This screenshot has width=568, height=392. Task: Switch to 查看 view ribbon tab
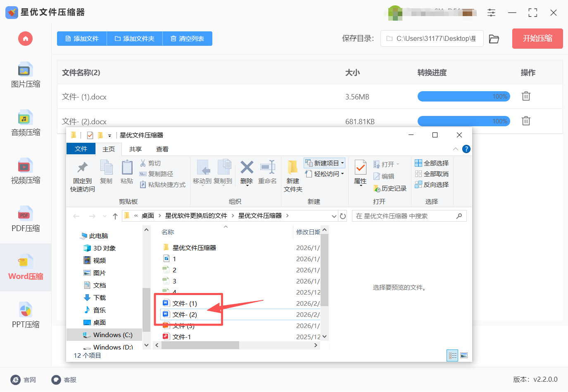(x=162, y=149)
